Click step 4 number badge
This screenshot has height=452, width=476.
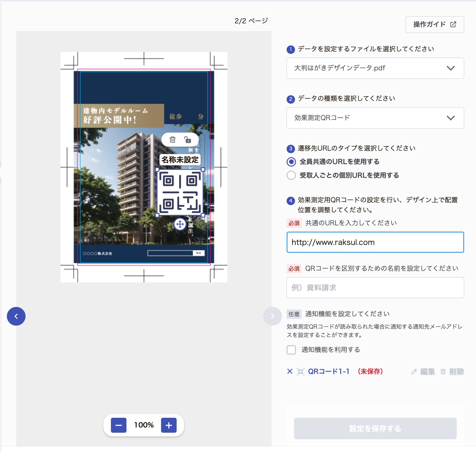coord(291,201)
